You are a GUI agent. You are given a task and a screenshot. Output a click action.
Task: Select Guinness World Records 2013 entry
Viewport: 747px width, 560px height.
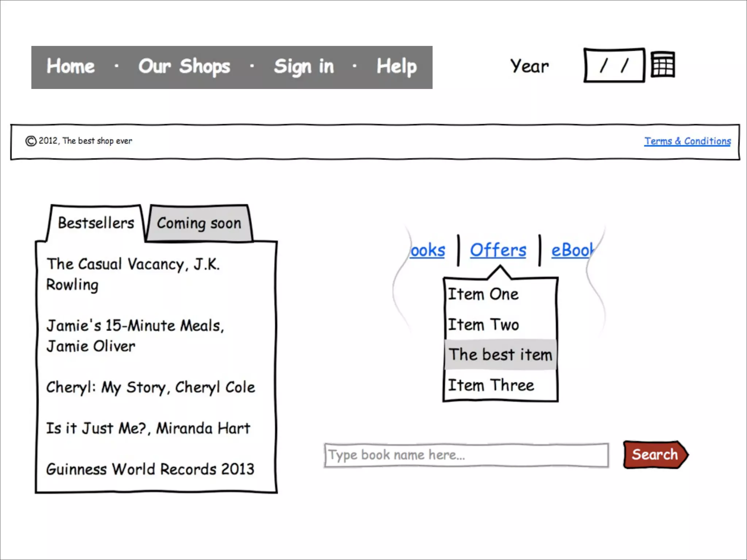[x=150, y=469]
